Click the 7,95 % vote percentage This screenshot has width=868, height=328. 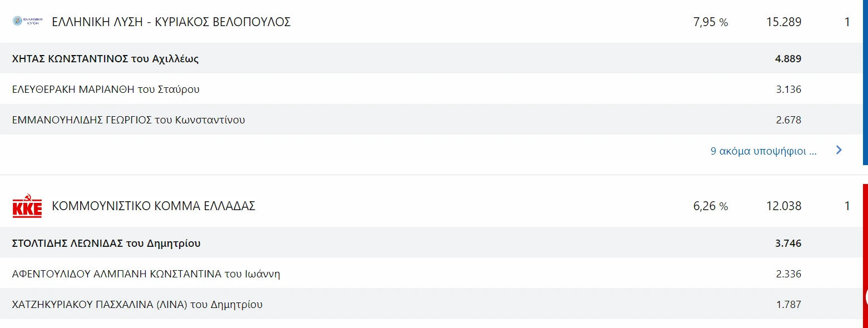coord(711,22)
